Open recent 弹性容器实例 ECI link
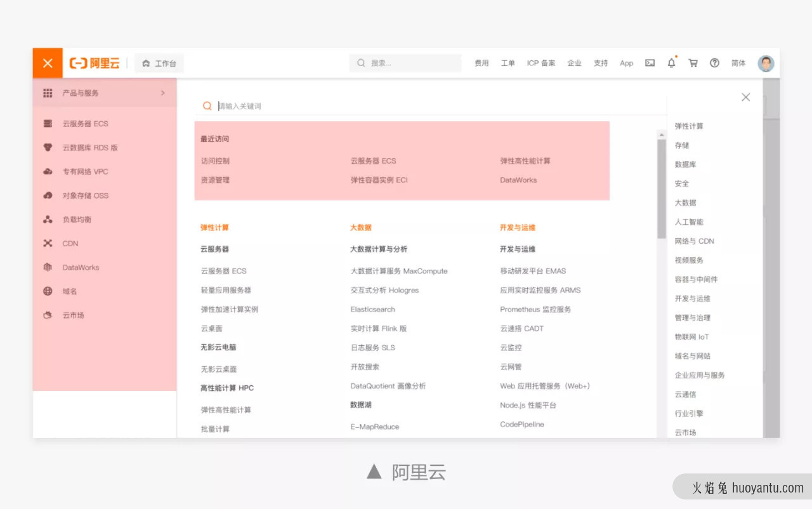 [379, 180]
